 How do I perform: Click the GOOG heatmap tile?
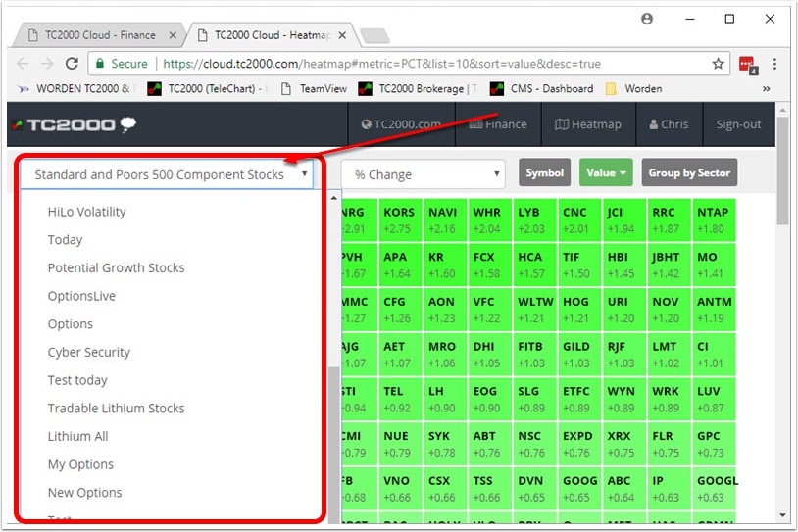(x=579, y=489)
